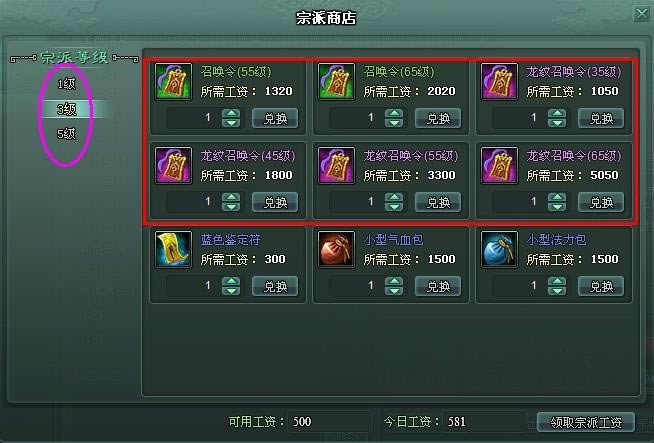Decrease quantity for 龙纹召唤令(35级)
The image size is (654, 443).
pyautogui.click(x=557, y=123)
